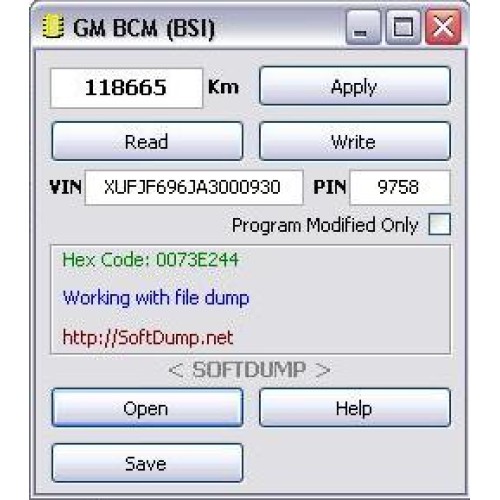Click the GM BCM (BSI) window title
The width and height of the screenshot is (500, 500).
(144, 28)
